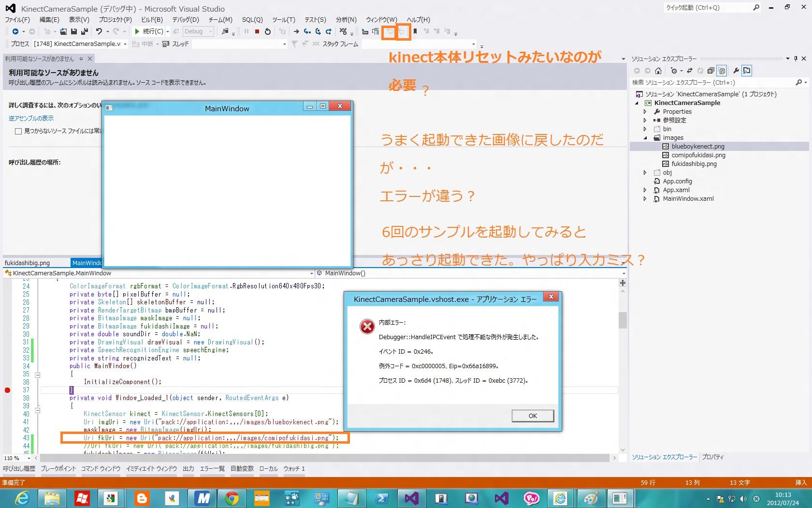Open Chrome from the taskbar
The height and width of the screenshot is (508, 812).
pyautogui.click(x=232, y=498)
